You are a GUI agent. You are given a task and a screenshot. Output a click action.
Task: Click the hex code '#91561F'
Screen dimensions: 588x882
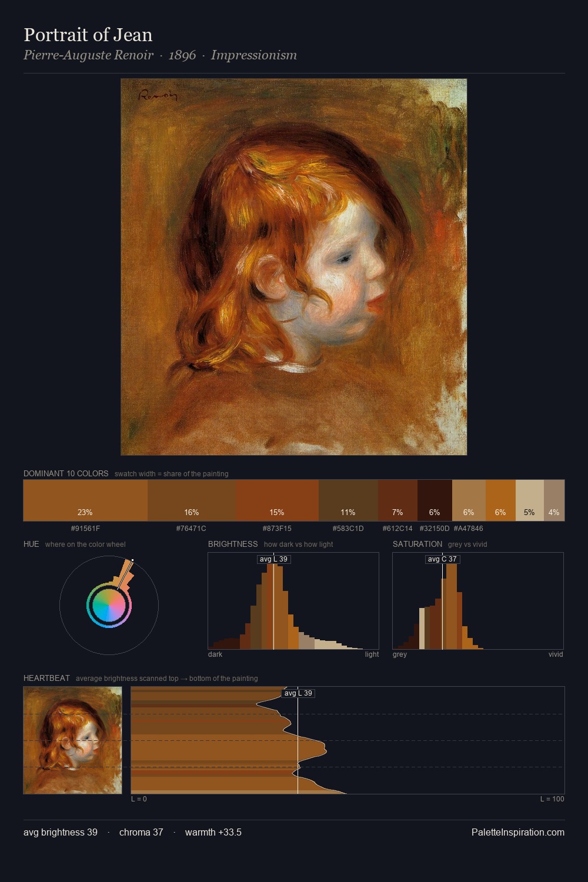pos(85,529)
